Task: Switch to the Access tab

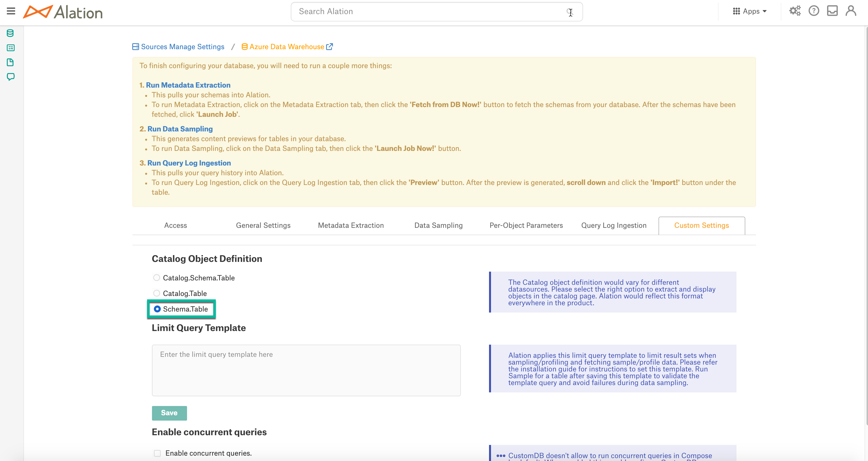Action: coord(176,225)
